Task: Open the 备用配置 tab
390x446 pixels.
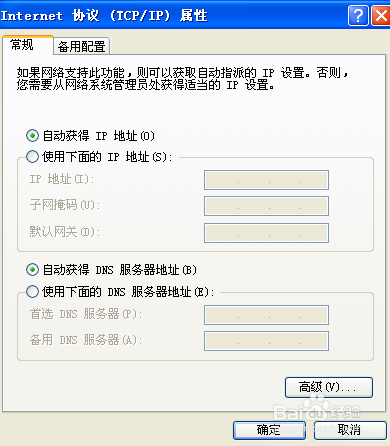Action: click(82, 46)
